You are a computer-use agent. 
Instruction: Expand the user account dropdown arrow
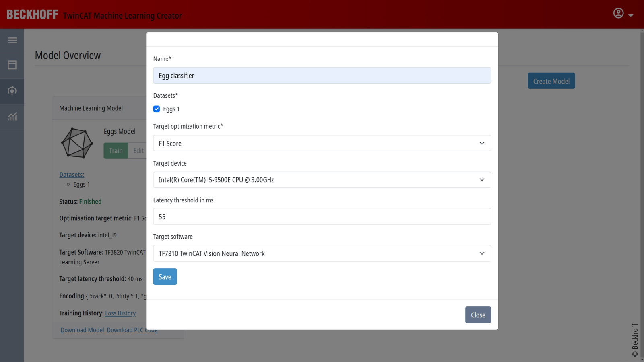(x=631, y=16)
